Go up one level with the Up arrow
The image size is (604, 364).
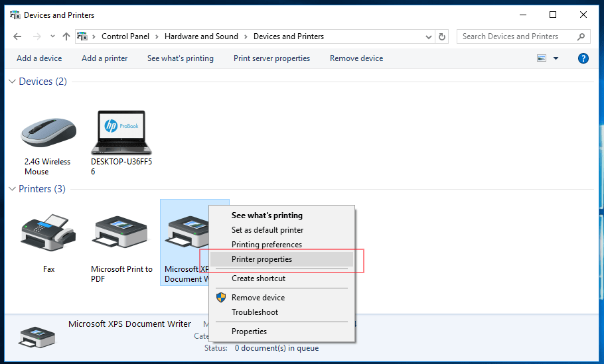coord(66,36)
